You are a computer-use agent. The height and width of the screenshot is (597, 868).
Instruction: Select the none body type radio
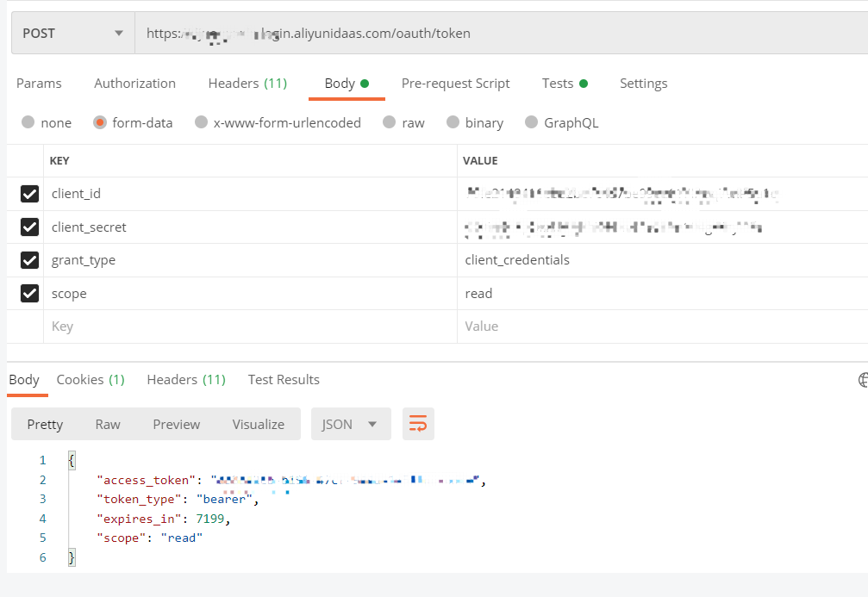pos(28,122)
